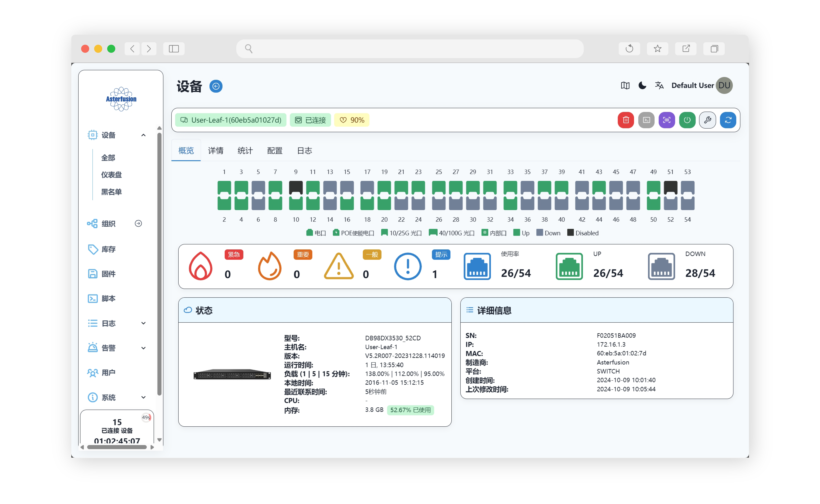Viewport: 820px width, 504px height.
Task: Click the sidebar horizontal scrollbar
Action: [117, 447]
